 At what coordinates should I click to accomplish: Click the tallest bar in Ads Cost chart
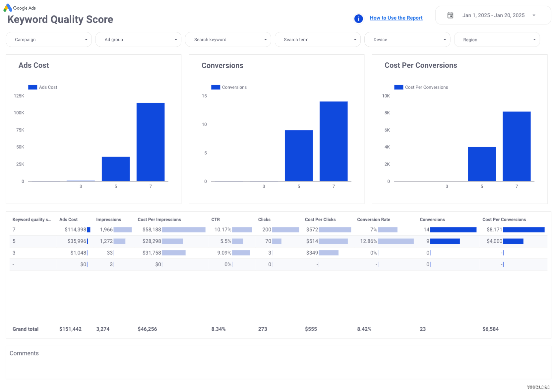151,142
